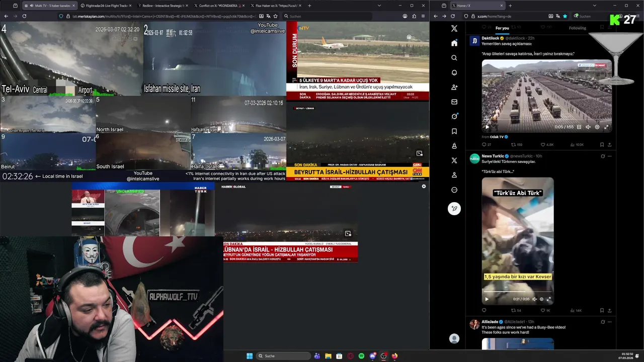Click Grok explain icon on News Turkic post
The image size is (644, 362).
click(x=602, y=156)
